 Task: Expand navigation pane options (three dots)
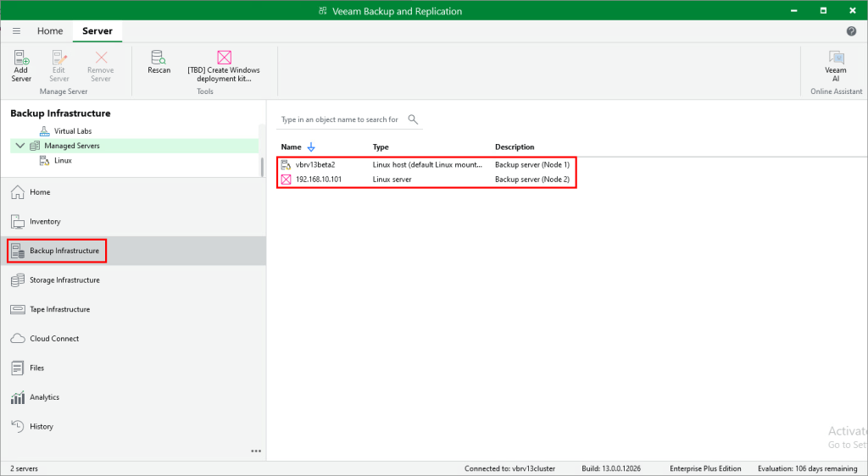point(256,451)
